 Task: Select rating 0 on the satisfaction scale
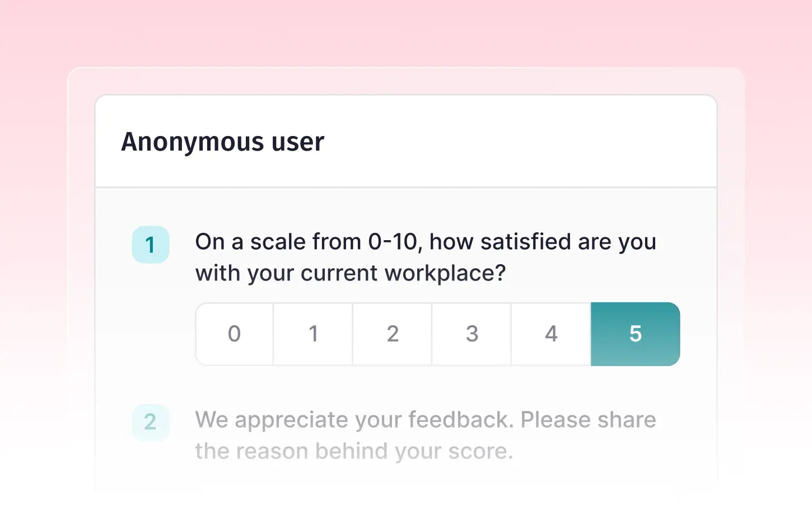234,334
